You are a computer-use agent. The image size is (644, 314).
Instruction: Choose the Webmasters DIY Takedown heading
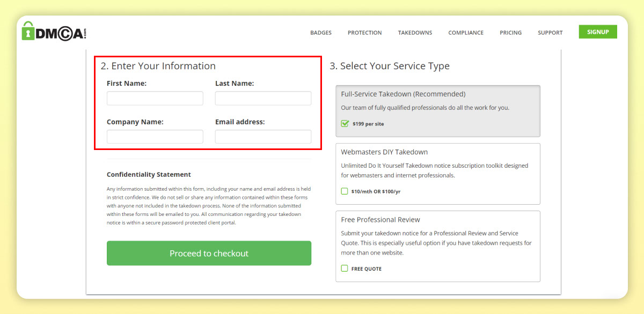384,152
